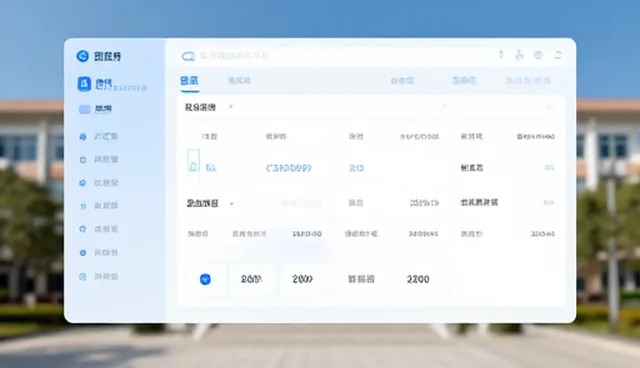Viewport: 640px width, 368px height.
Task: Open help via the question mark icon
Action: [501, 55]
